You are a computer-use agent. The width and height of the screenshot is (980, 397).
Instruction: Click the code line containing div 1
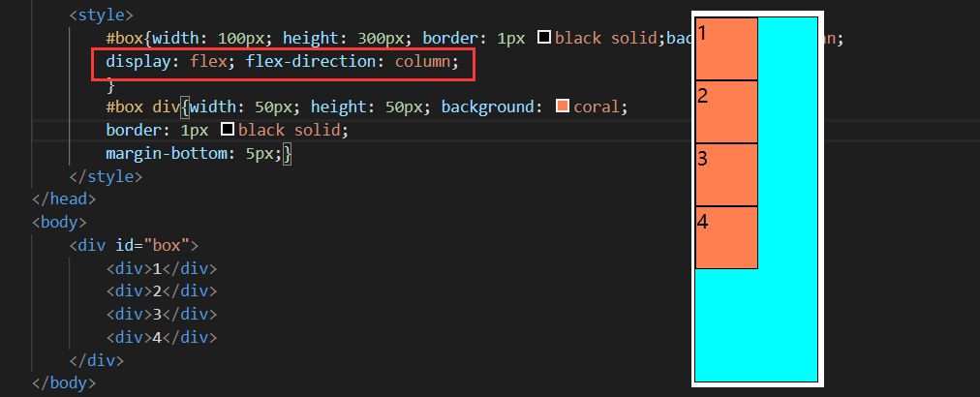click(x=162, y=268)
